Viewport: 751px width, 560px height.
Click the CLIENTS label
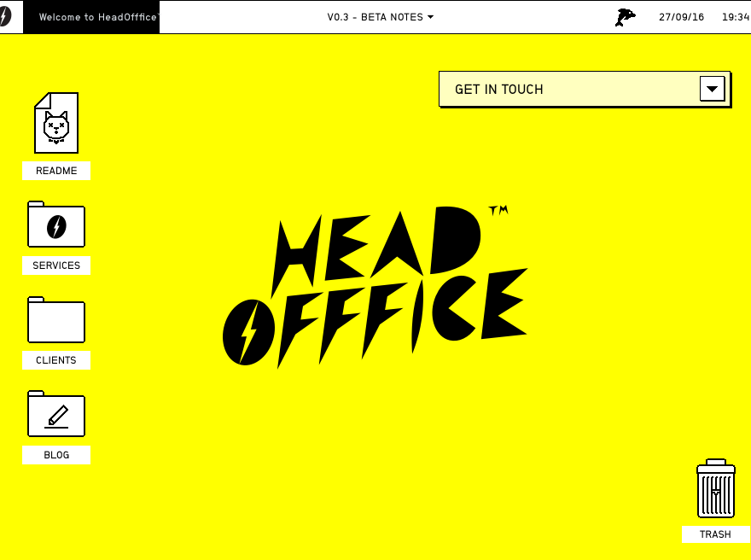(56, 360)
